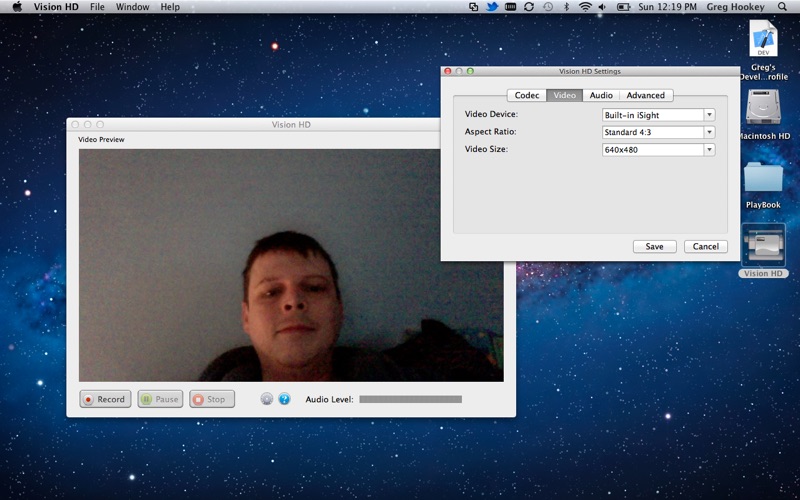Click Save in Vision HD Settings
Viewport: 800px width, 500px height.
click(x=654, y=246)
